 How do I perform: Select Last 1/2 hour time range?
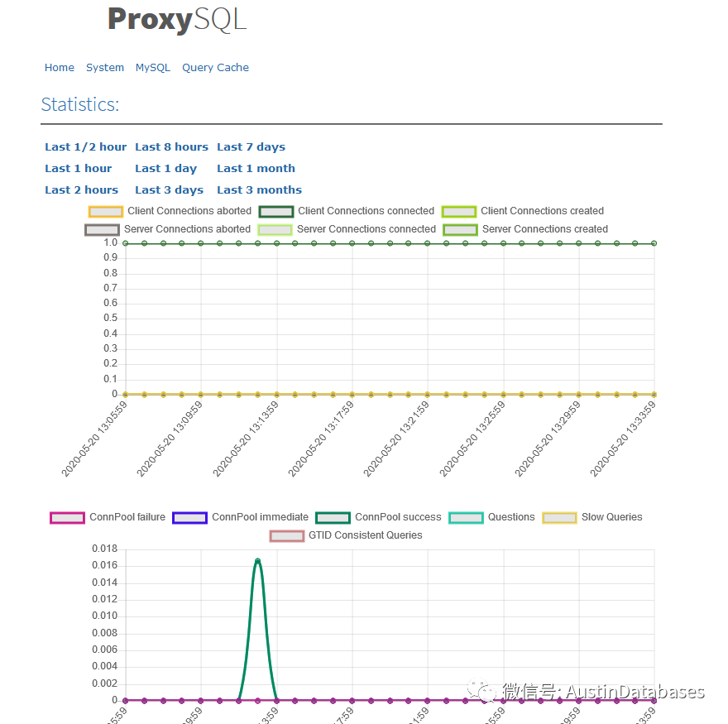pyautogui.click(x=85, y=146)
